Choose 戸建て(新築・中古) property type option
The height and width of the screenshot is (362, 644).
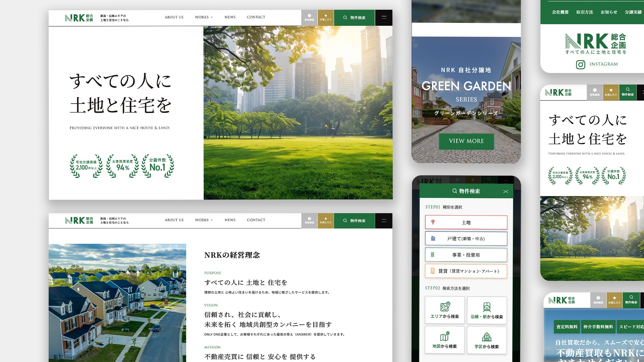pyautogui.click(x=466, y=239)
